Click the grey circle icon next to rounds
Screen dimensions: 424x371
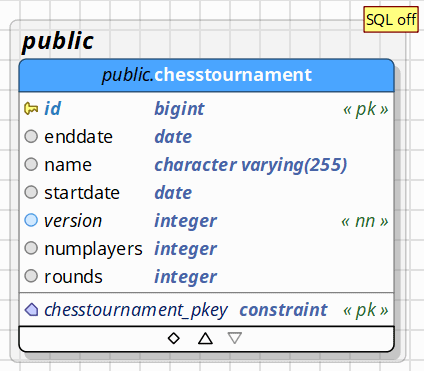[31, 276]
